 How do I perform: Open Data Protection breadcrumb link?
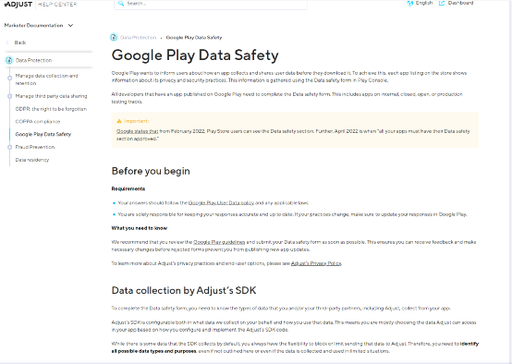[x=138, y=37]
